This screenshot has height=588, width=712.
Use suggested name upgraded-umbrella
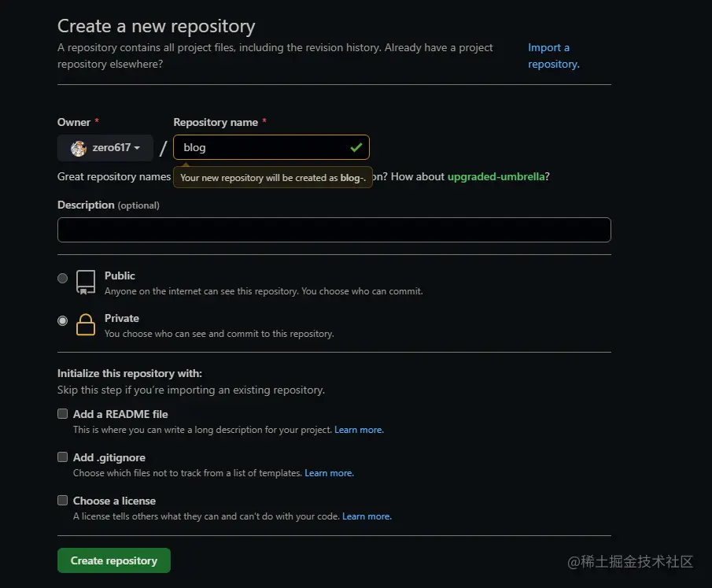[496, 176]
